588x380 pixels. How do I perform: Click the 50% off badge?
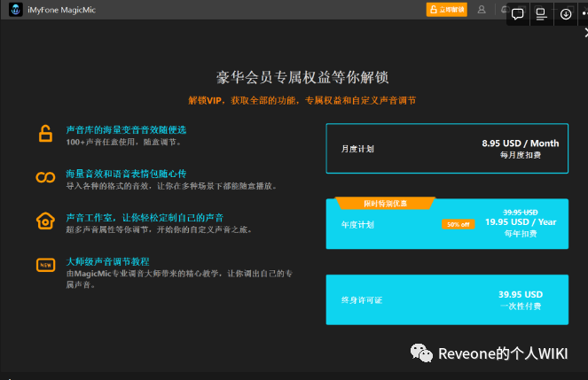coord(459,224)
